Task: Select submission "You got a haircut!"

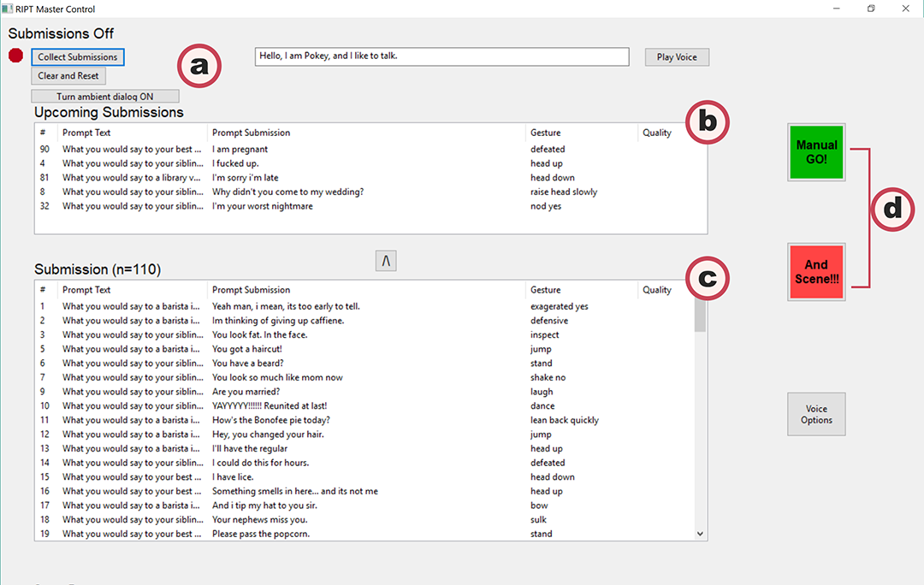Action: pos(246,349)
